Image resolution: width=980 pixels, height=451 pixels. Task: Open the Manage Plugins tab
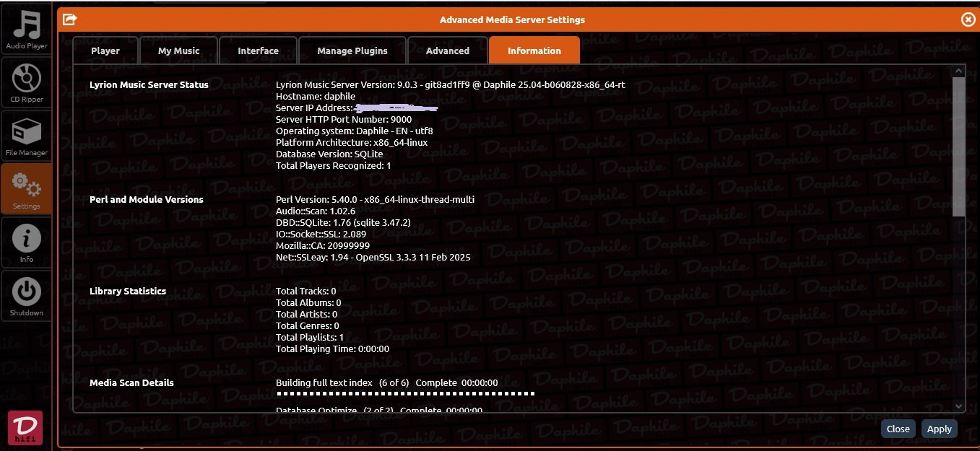(x=352, y=51)
